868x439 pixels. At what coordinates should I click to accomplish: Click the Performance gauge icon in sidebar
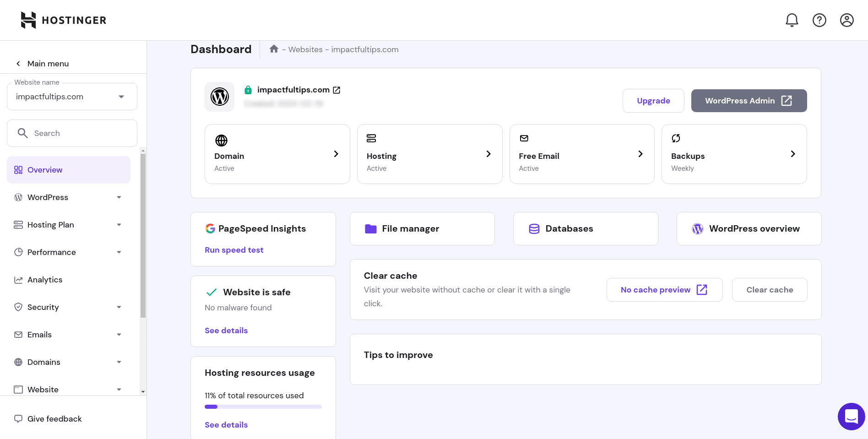tap(18, 252)
